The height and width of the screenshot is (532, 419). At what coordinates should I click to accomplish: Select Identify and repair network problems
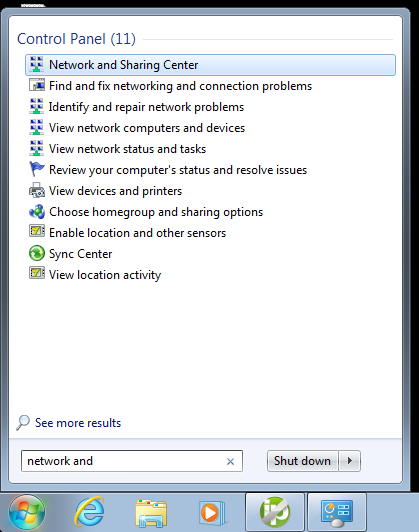click(x=146, y=107)
